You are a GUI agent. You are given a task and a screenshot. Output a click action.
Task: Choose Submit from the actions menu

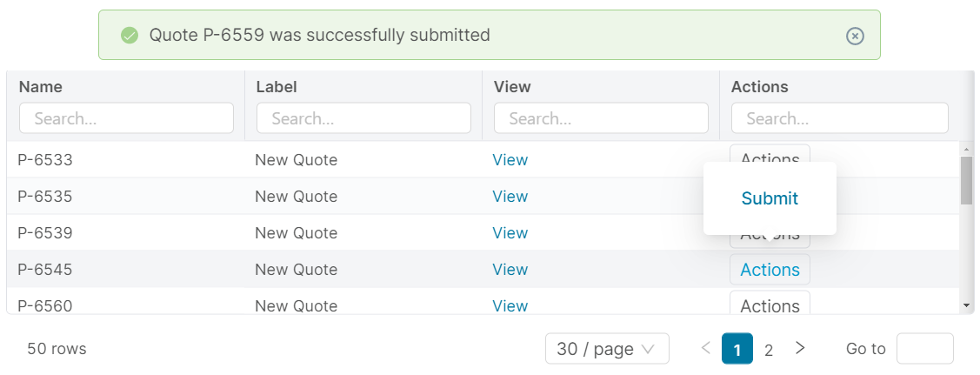pos(770,198)
